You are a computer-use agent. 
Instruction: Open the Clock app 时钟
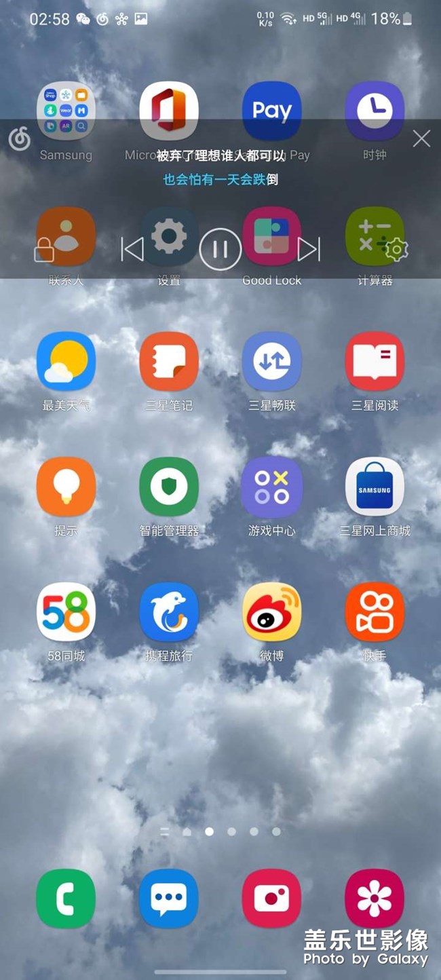(375, 111)
